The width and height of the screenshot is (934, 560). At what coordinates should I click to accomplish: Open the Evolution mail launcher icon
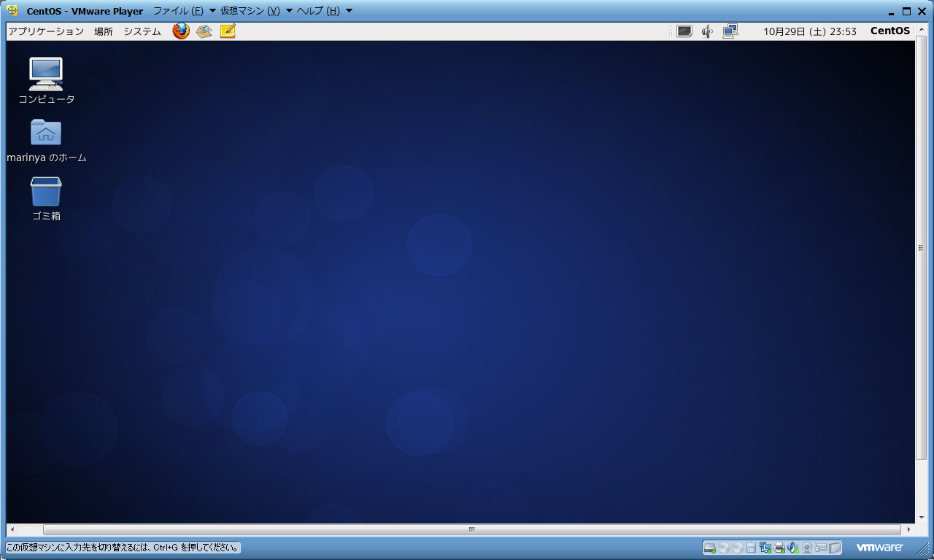(x=204, y=31)
